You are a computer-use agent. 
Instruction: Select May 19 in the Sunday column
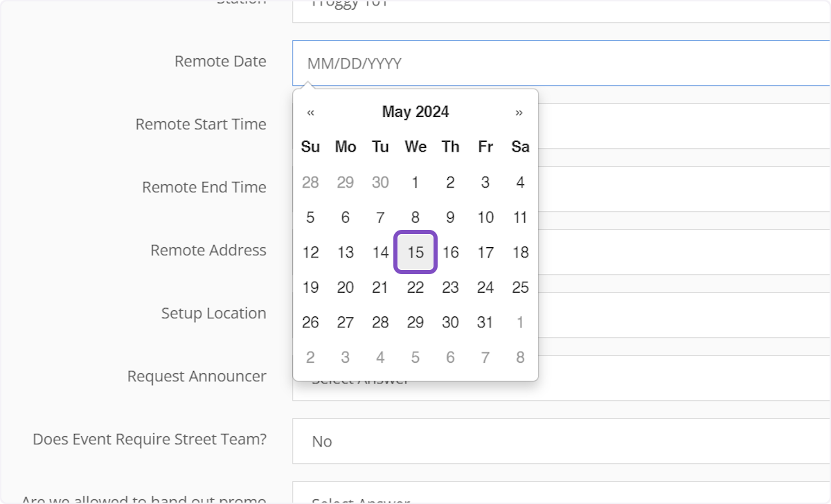pos(310,287)
